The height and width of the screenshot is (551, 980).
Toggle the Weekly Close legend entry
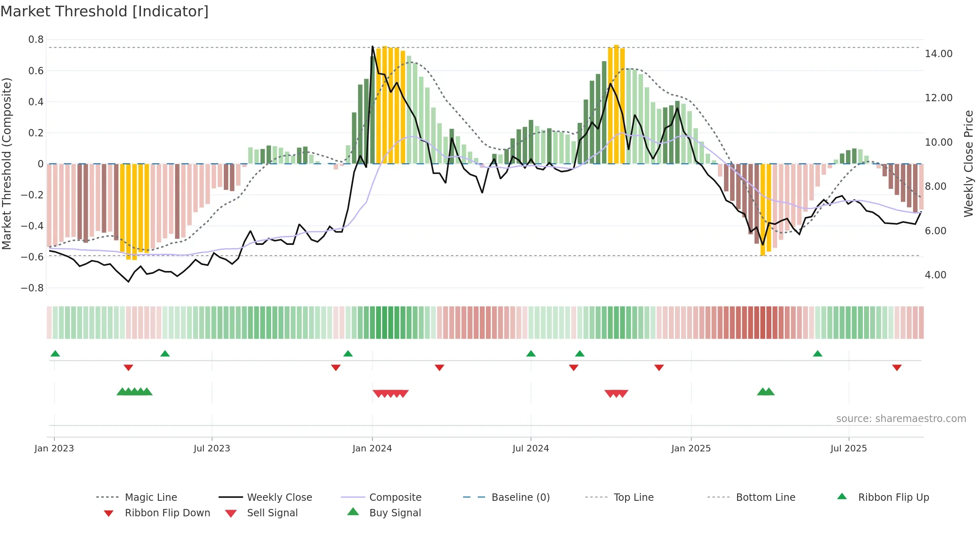[x=265, y=497]
